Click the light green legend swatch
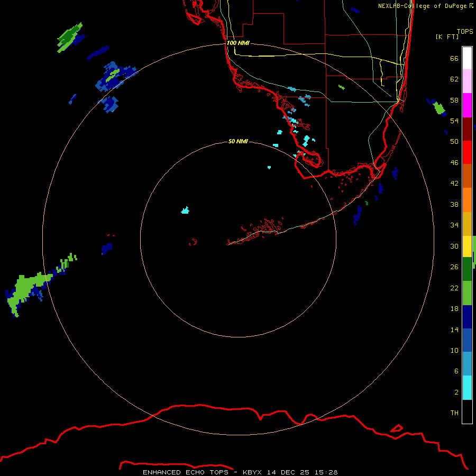 point(467,293)
